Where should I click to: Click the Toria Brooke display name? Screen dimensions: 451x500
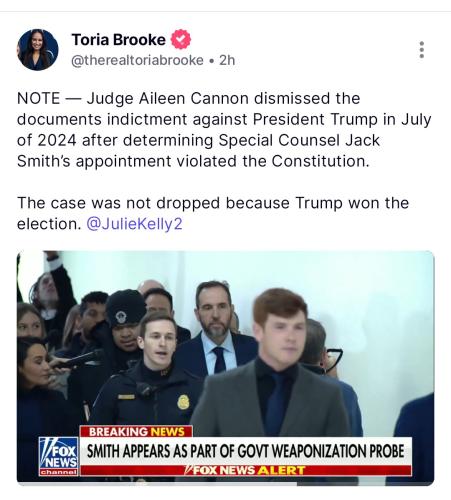119,40
